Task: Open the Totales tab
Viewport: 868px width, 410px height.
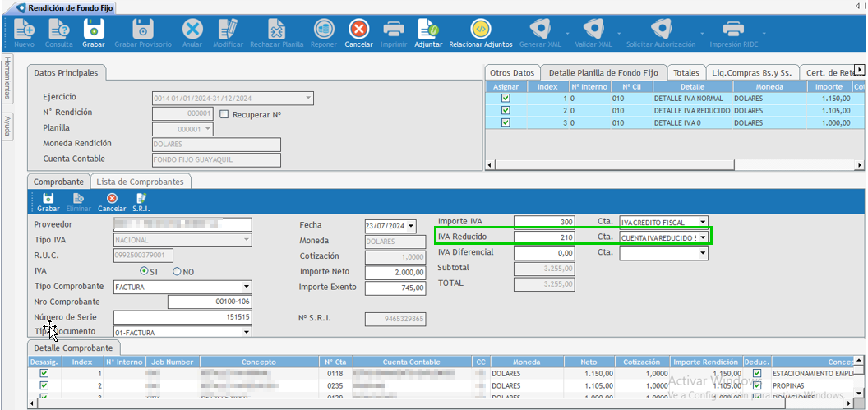Action: coord(686,72)
